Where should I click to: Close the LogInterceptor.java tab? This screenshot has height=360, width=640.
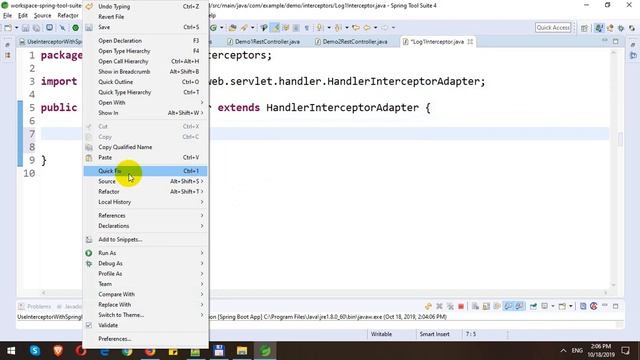coord(470,42)
